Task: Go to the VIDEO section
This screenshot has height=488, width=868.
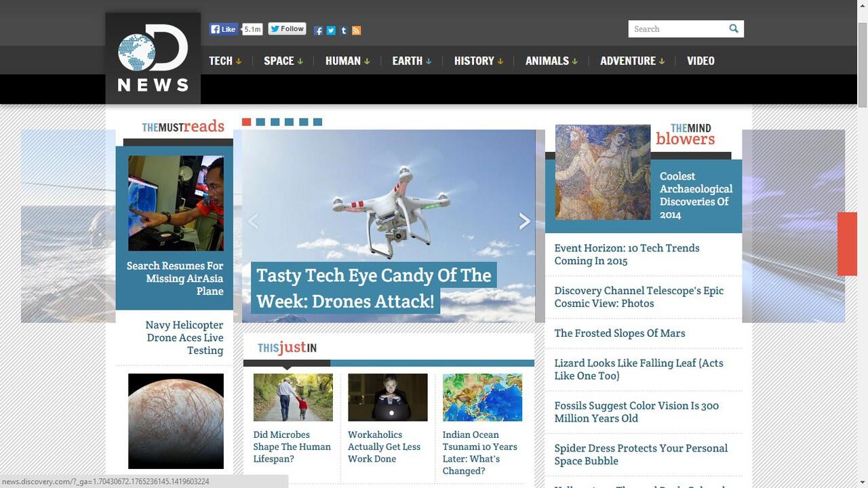Action: click(x=701, y=60)
